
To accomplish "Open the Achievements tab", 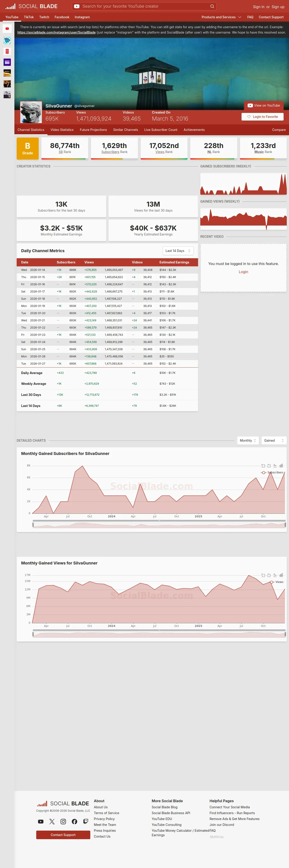I will coord(194,130).
